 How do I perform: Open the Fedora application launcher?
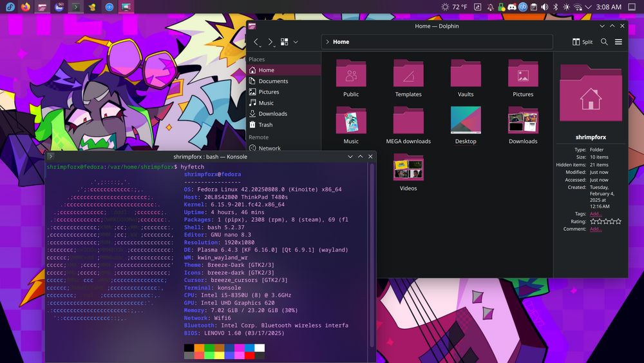click(10, 6)
